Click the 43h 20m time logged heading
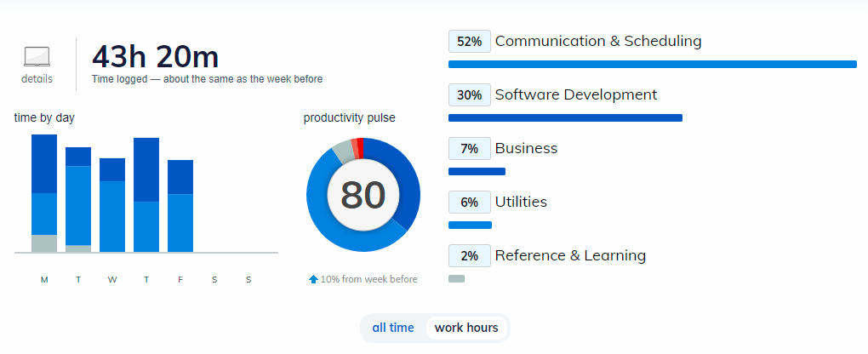Image resolution: width=868 pixels, height=354 pixels. pyautogui.click(x=155, y=56)
